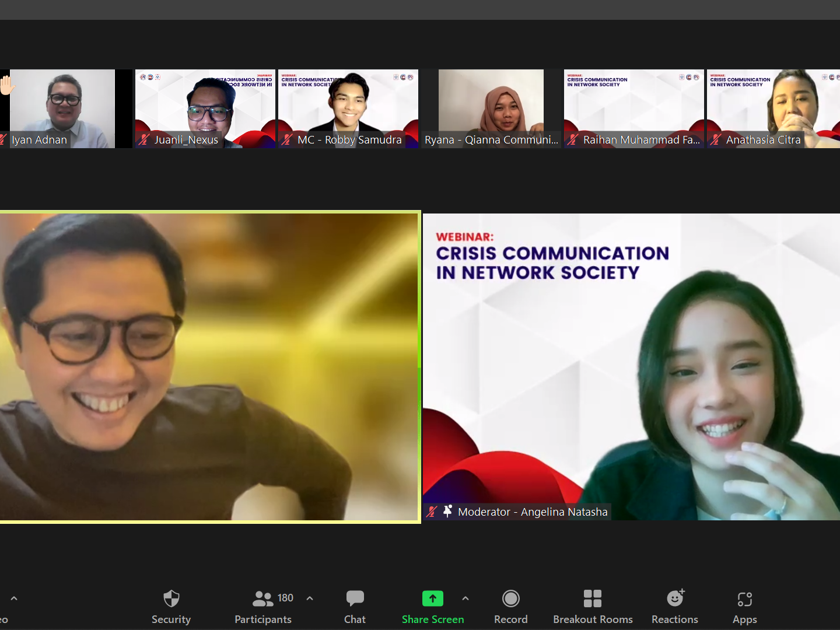The image size is (840, 630).
Task: Click the 180 participant count
Action: 285,597
